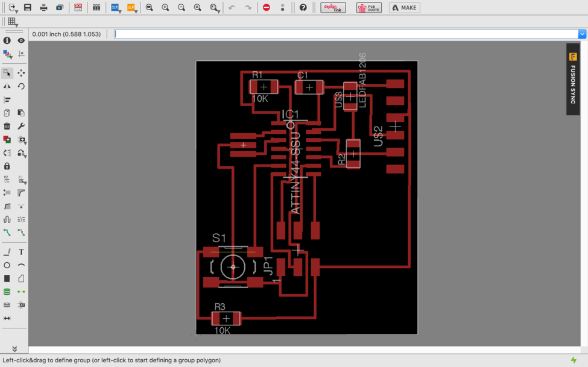
Task: Click the Go traffic light icon
Action: (282, 7)
